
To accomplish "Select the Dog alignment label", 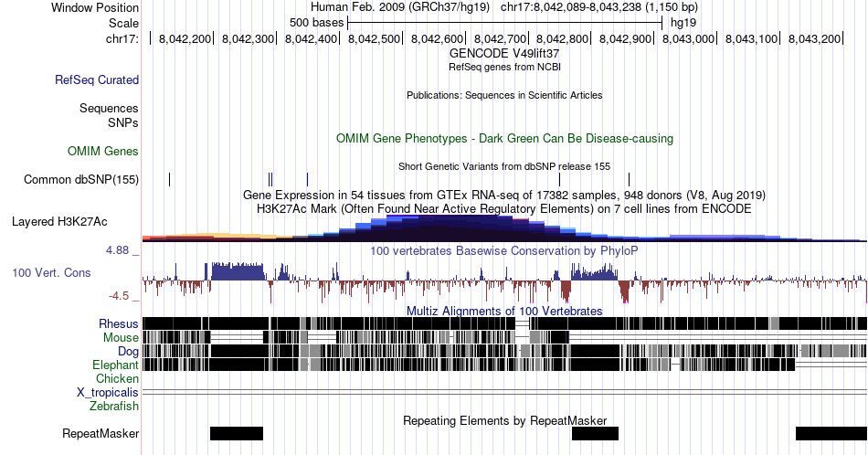I will point(128,352).
